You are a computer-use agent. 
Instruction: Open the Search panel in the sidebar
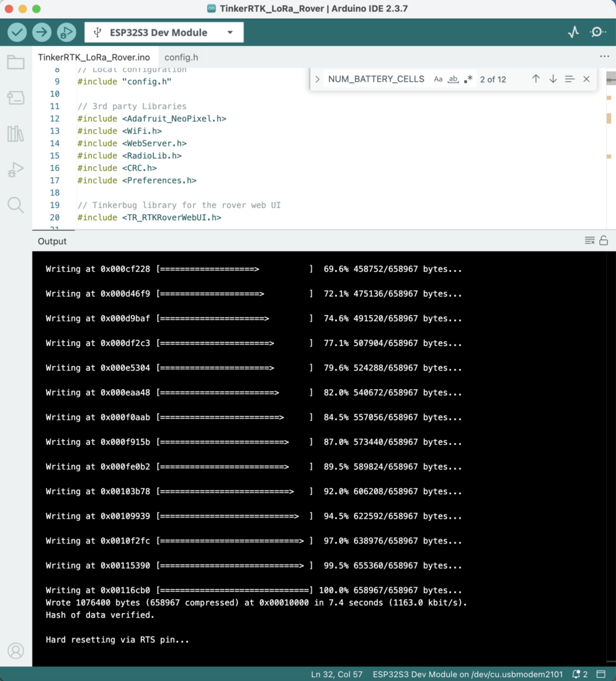tap(15, 204)
